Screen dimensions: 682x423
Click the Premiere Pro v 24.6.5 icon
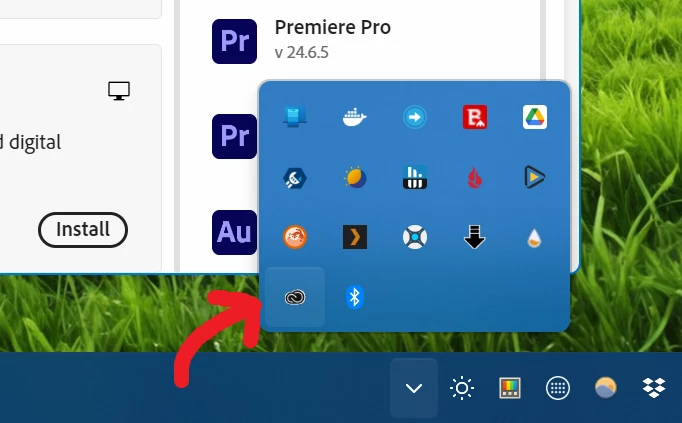(234, 41)
